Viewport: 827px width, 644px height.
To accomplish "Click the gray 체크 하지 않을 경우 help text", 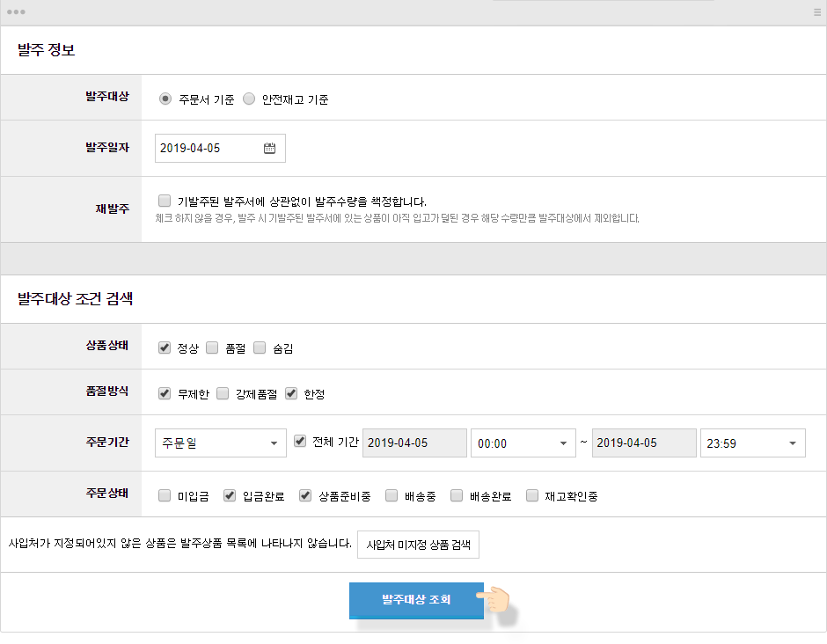I will tap(397, 218).
